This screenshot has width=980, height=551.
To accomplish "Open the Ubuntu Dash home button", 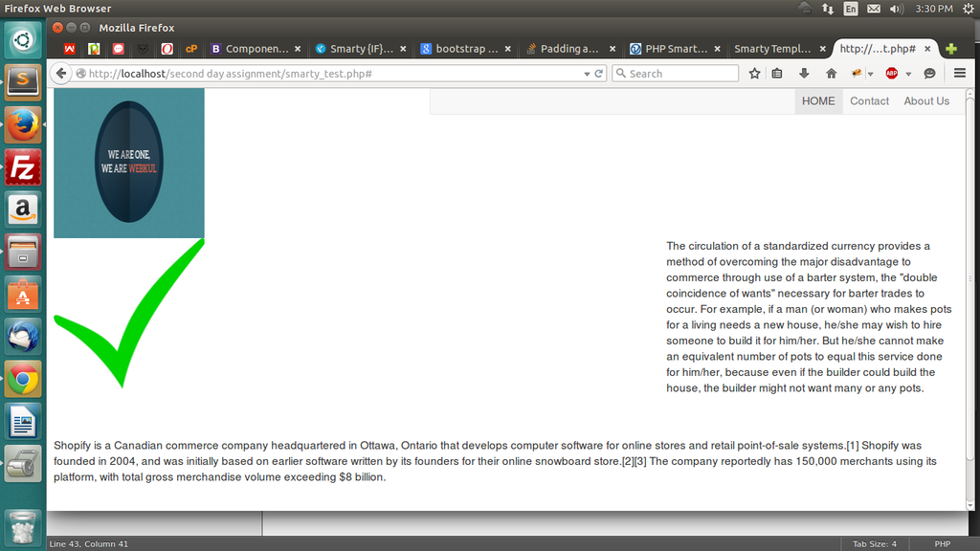I will click(x=23, y=39).
